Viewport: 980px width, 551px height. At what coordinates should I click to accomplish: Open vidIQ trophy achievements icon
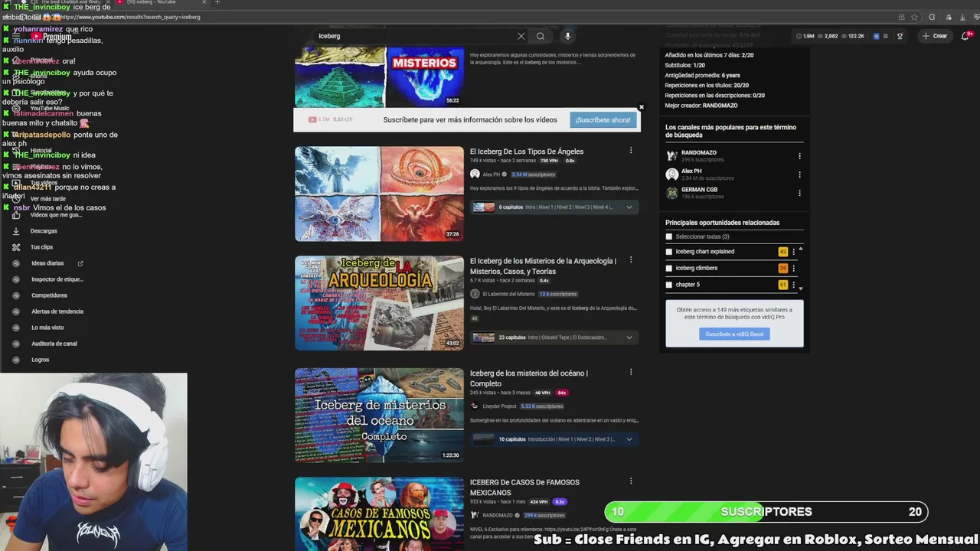pyautogui.click(x=900, y=36)
